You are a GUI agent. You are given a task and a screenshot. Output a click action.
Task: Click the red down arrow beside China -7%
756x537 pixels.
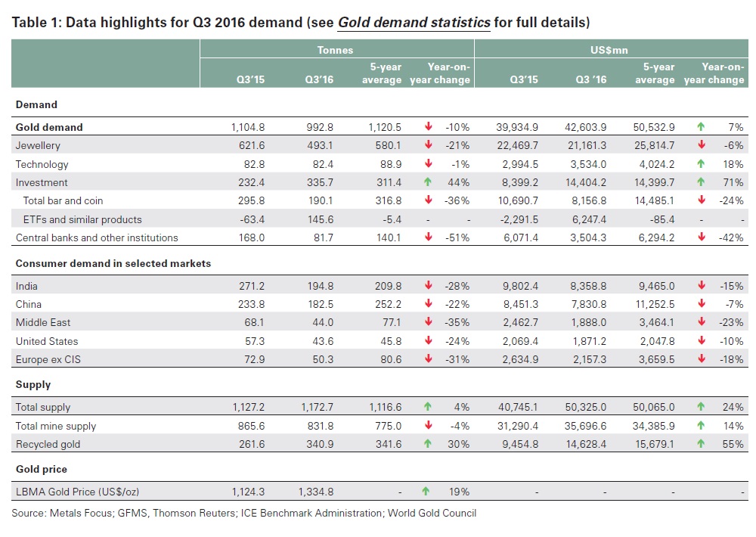pos(700,305)
